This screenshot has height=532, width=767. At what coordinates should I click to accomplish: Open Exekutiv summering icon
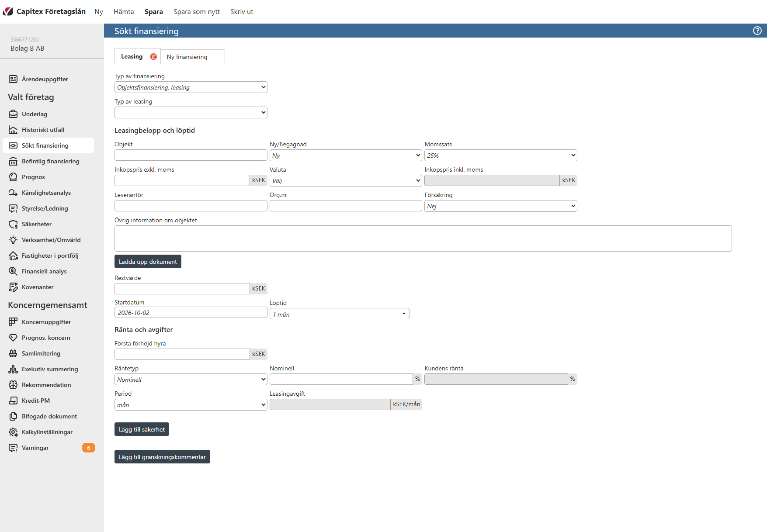point(13,369)
